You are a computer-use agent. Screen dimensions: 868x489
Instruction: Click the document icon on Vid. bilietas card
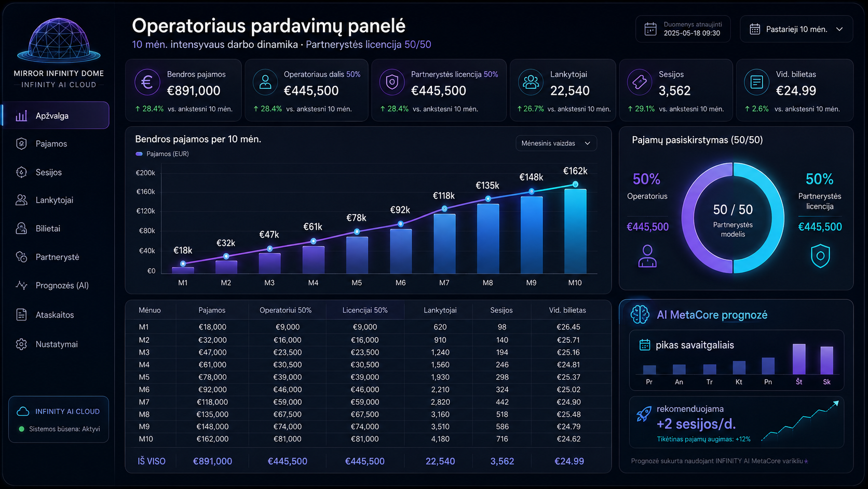click(756, 82)
